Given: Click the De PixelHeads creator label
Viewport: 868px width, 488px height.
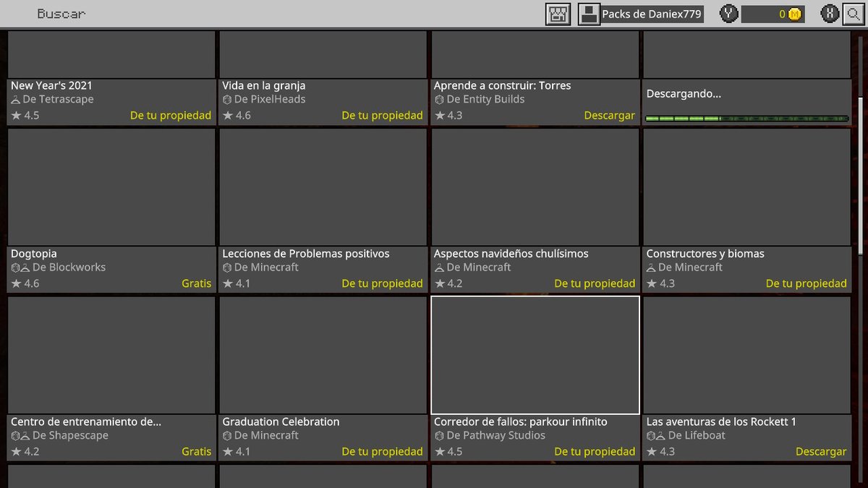Looking at the screenshot, I should point(270,99).
